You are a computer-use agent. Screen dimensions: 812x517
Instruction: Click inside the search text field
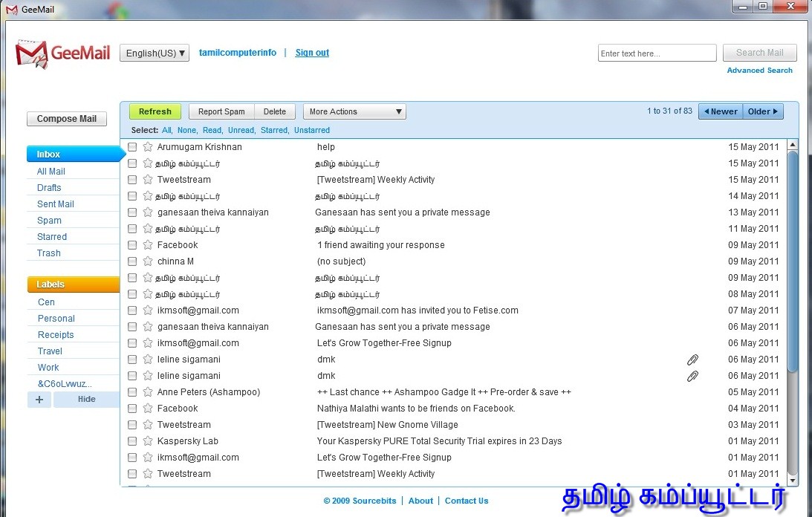click(x=657, y=52)
